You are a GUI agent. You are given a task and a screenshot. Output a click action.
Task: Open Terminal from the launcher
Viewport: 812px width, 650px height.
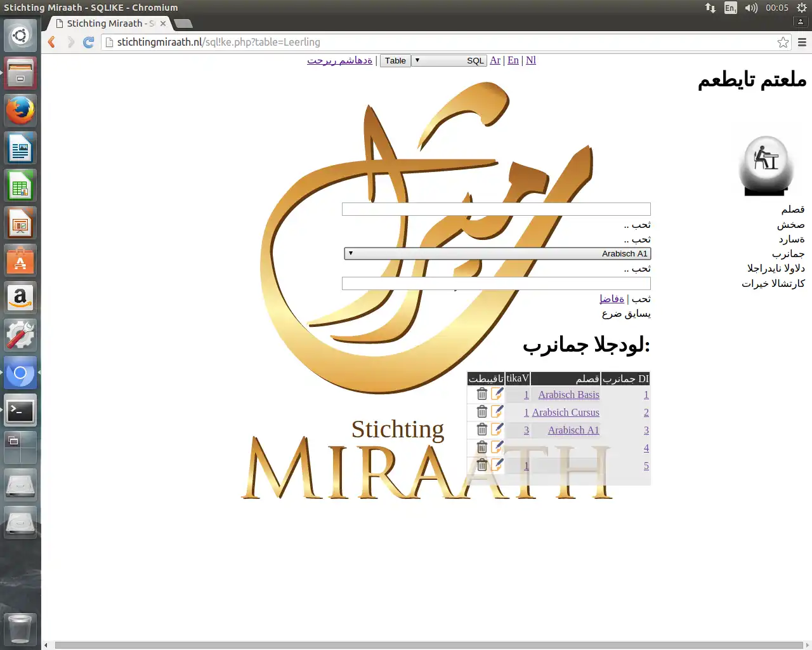(20, 410)
